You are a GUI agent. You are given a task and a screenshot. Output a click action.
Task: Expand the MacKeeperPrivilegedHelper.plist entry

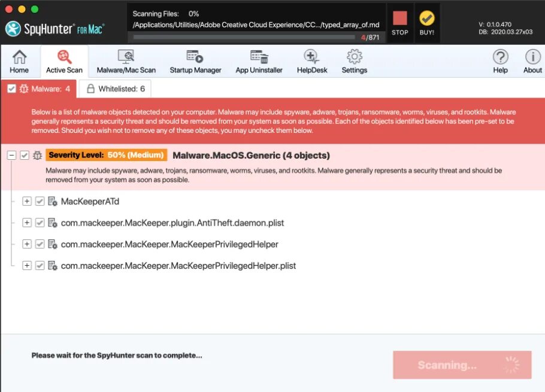27,266
